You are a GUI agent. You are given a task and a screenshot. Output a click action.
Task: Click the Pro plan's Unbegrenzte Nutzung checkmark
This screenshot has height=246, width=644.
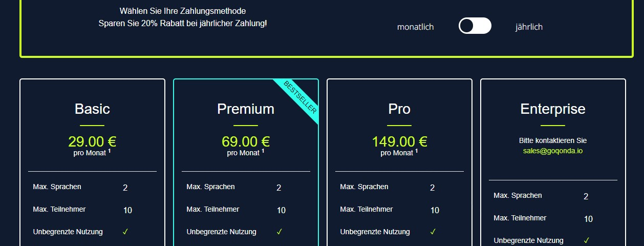pyautogui.click(x=433, y=232)
